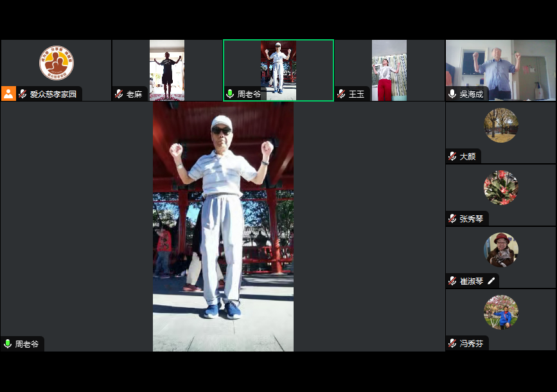Select 王玉's video thumbnail
This screenshot has width=557, height=392.
click(389, 67)
